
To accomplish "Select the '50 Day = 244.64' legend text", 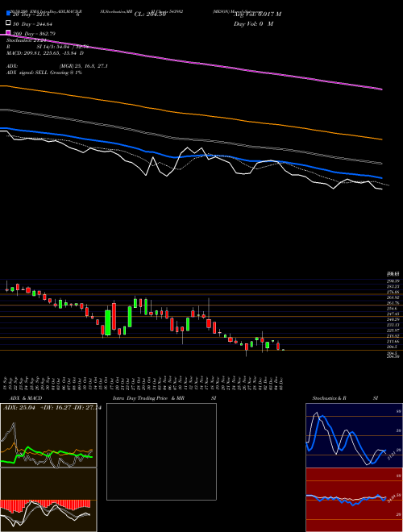I will (32, 23).
